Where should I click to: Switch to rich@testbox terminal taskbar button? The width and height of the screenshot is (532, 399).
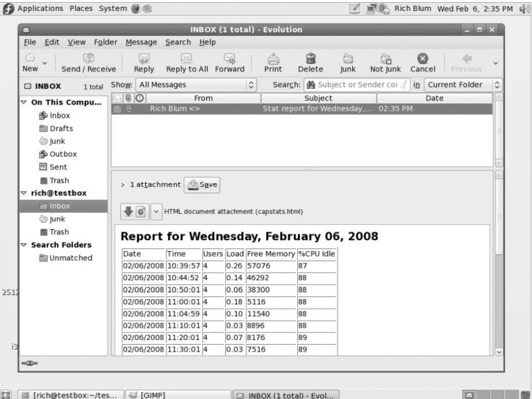tap(71, 395)
